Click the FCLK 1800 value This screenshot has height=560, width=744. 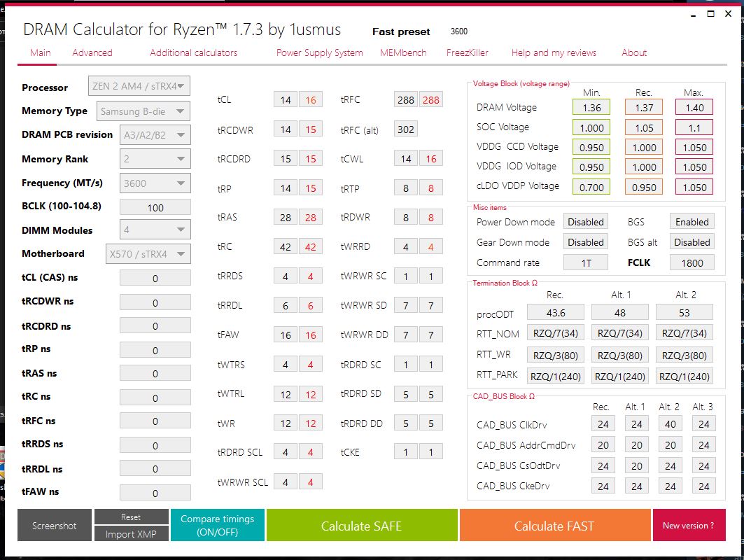pyautogui.click(x=692, y=262)
